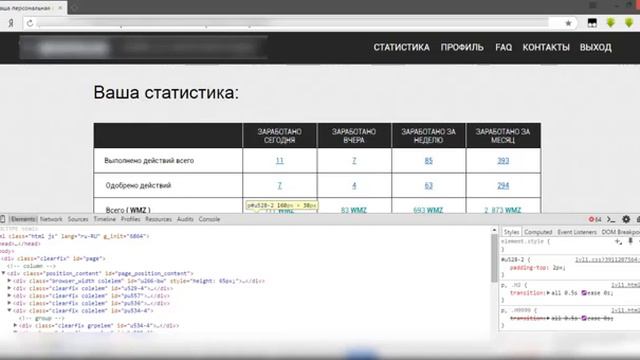Expand the div with id pu557
640x360 pixels.
point(9,296)
